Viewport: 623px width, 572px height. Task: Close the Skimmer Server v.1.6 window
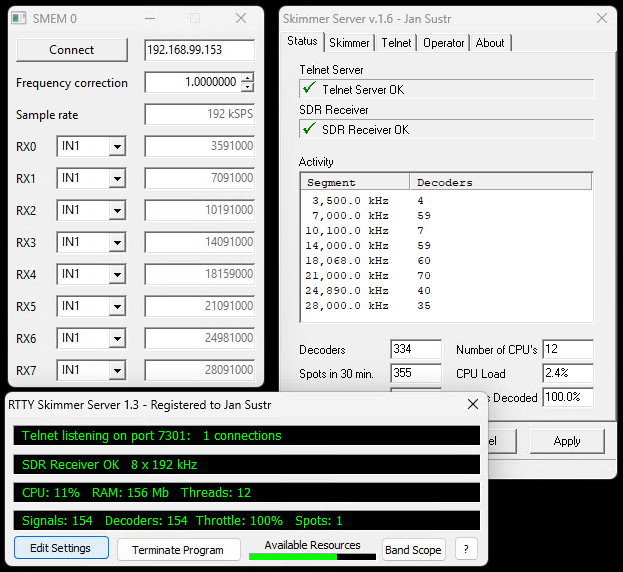click(601, 18)
